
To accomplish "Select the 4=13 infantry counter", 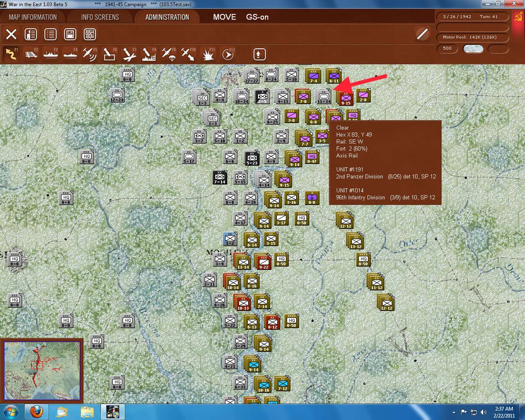I will coord(283,97).
